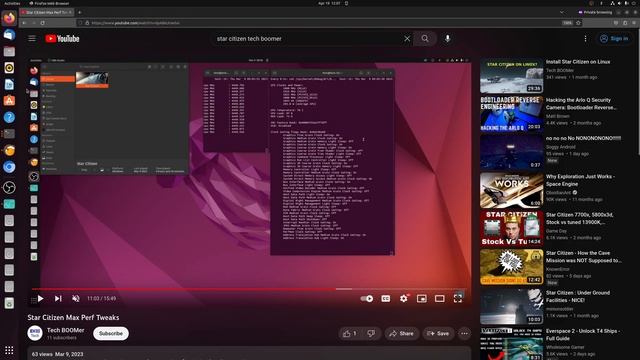The image size is (640, 360).
Task: Click the youtube.com address bar
Action: [318, 23]
